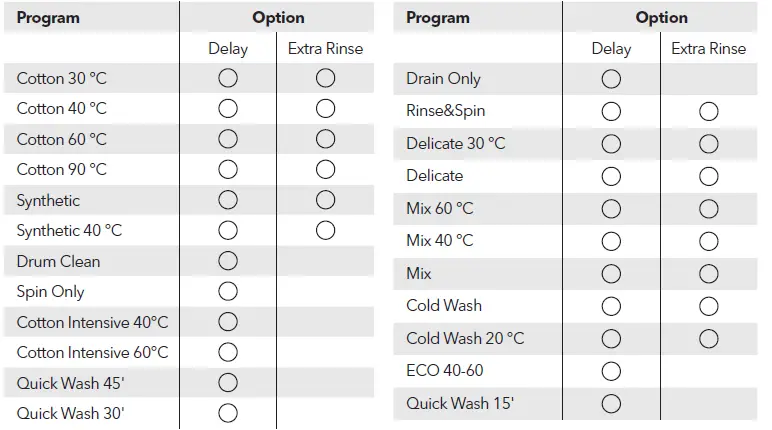Image resolution: width=772 pixels, height=430 pixels.
Task: Select Delay circle for Drum Clean
Action: 228,261
